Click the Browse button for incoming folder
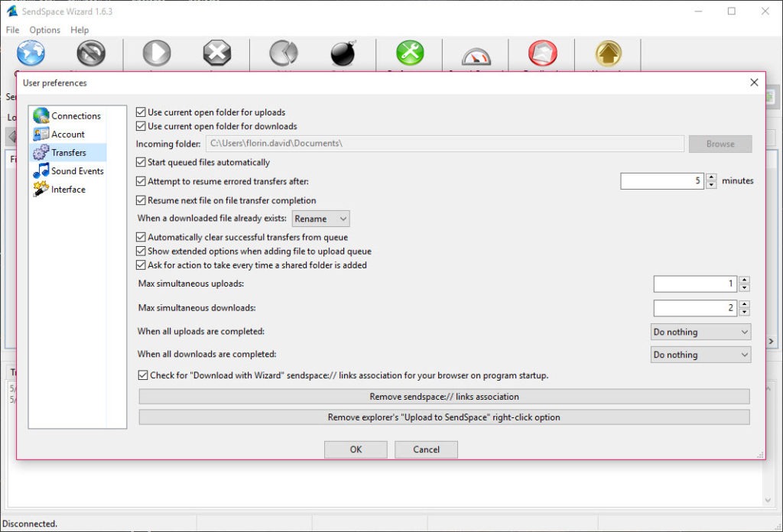This screenshot has height=532, width=783. pos(720,144)
